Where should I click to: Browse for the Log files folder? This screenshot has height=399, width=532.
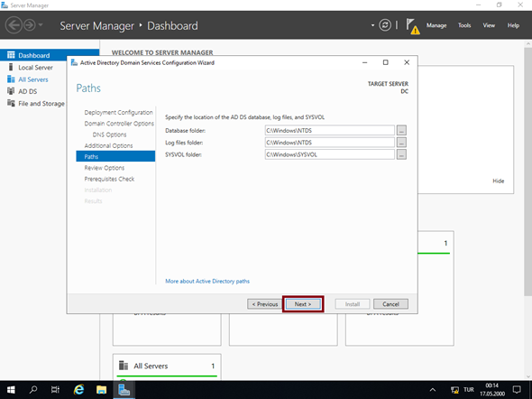click(401, 143)
